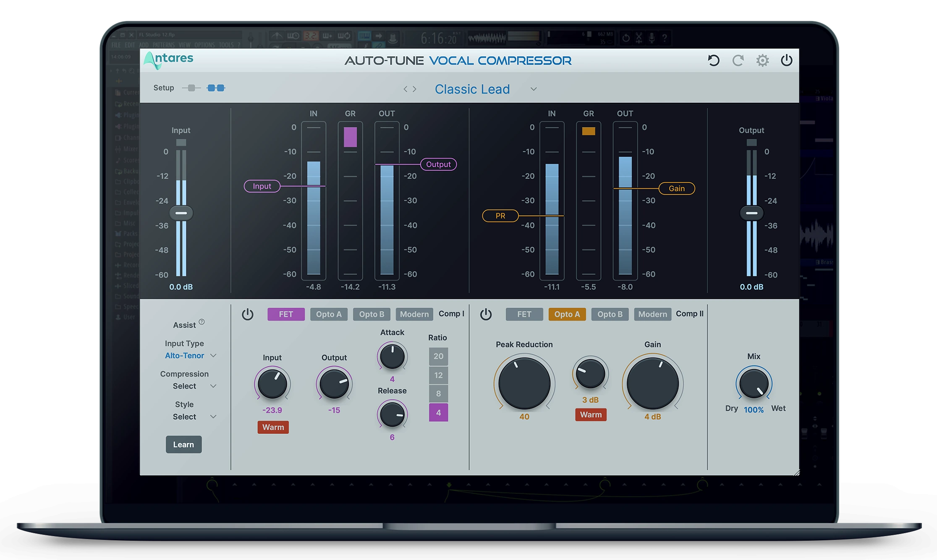The image size is (937, 560).
Task: Select the dual-compressor Setup icon
Action: tap(217, 88)
